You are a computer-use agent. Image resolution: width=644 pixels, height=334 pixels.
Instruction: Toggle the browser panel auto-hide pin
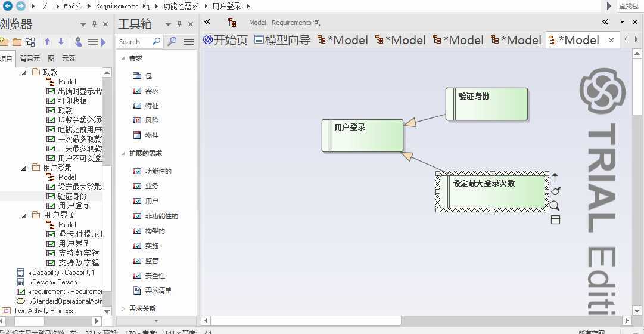(95, 24)
